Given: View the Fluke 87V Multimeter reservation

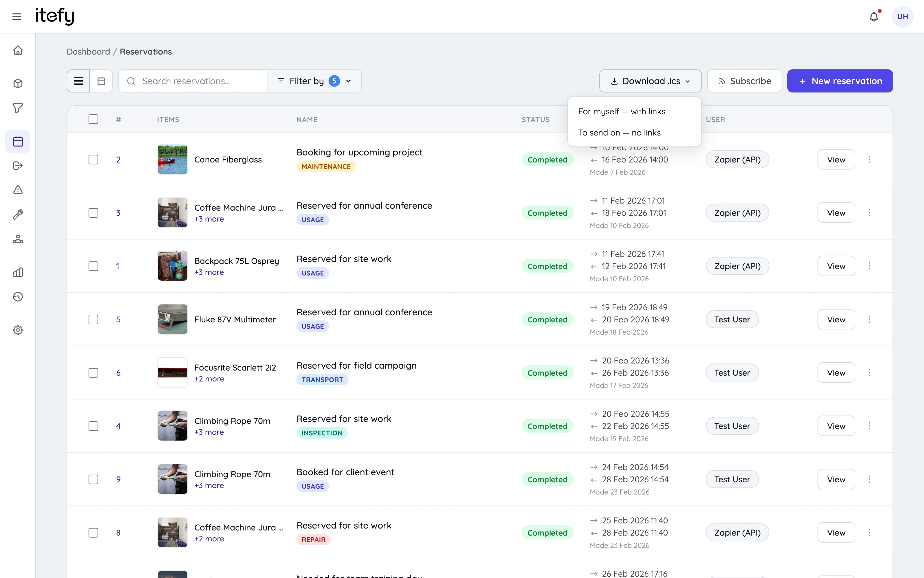Looking at the screenshot, I should click(836, 319).
